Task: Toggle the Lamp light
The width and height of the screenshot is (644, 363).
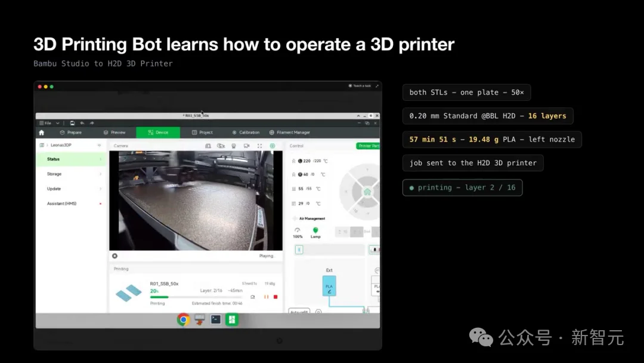Action: (315, 233)
